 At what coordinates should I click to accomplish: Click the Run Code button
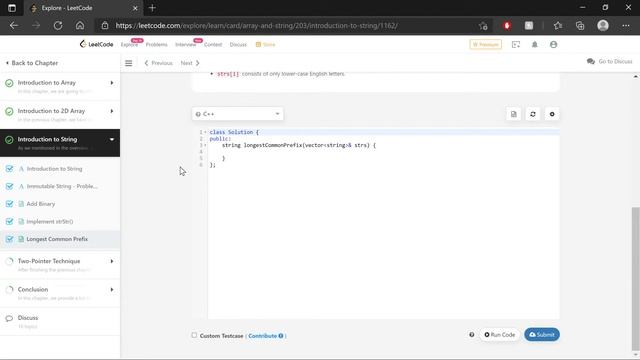click(500, 335)
